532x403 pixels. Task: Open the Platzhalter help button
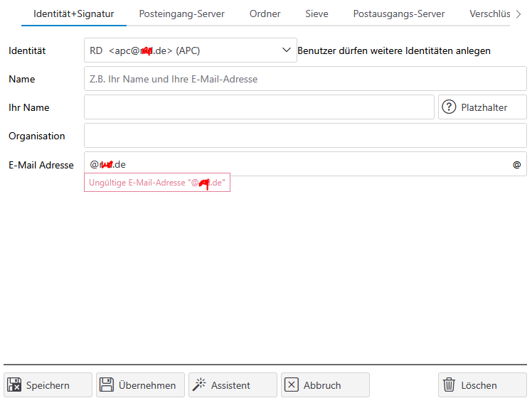pyautogui.click(x=482, y=107)
